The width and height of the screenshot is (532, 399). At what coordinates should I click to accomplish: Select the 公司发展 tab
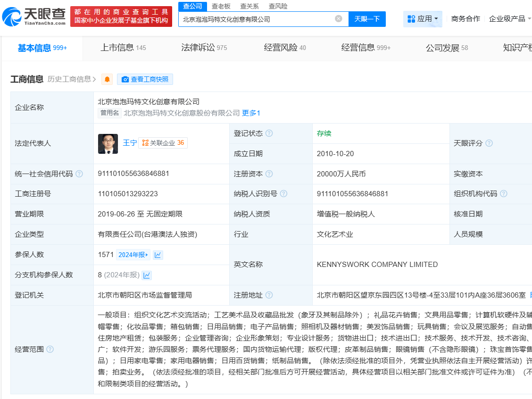pos(447,48)
